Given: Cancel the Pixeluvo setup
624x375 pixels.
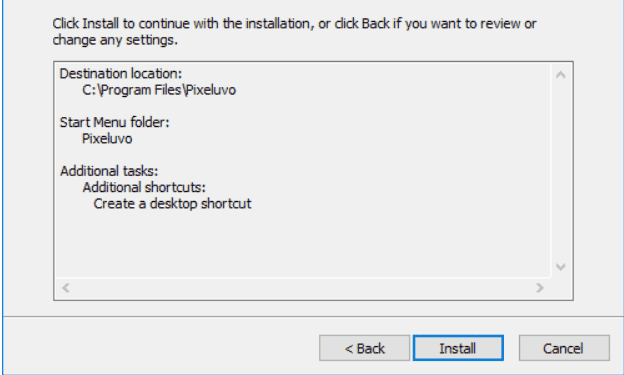Looking at the screenshot, I should (564, 348).
